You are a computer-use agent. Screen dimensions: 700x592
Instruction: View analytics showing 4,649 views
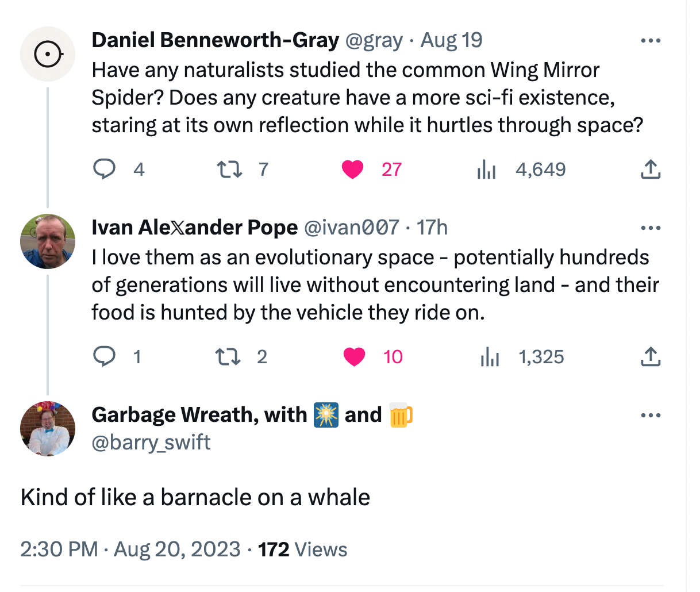(486, 170)
